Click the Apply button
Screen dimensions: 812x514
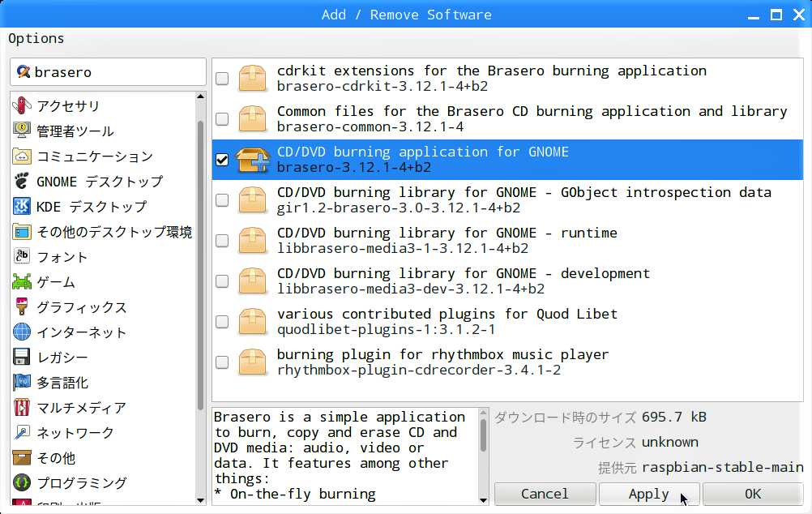point(649,494)
